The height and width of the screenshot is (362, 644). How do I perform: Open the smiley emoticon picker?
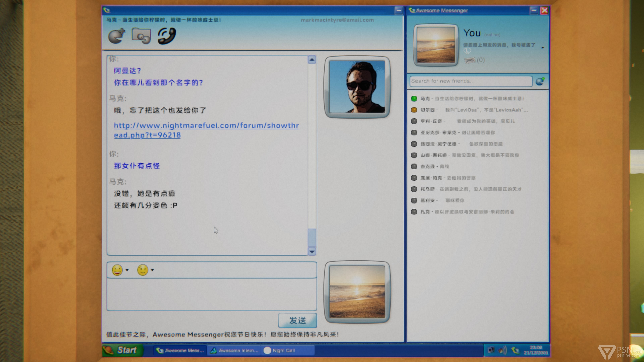tap(117, 270)
